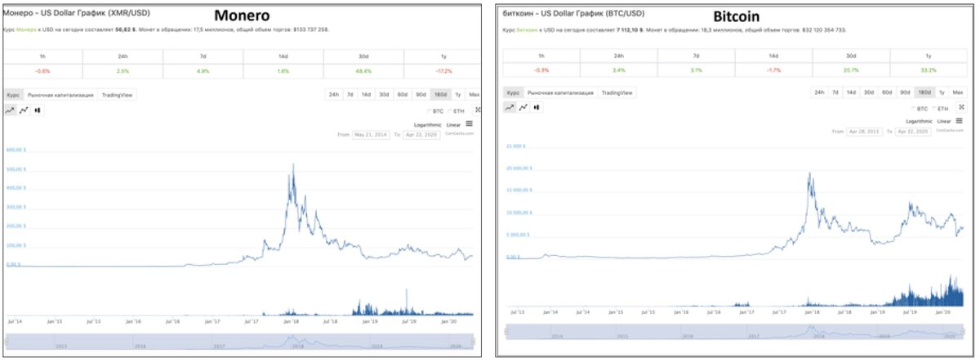Open the Bitcoin chart hamburger menu
The image size is (980, 363).
coord(960,121)
